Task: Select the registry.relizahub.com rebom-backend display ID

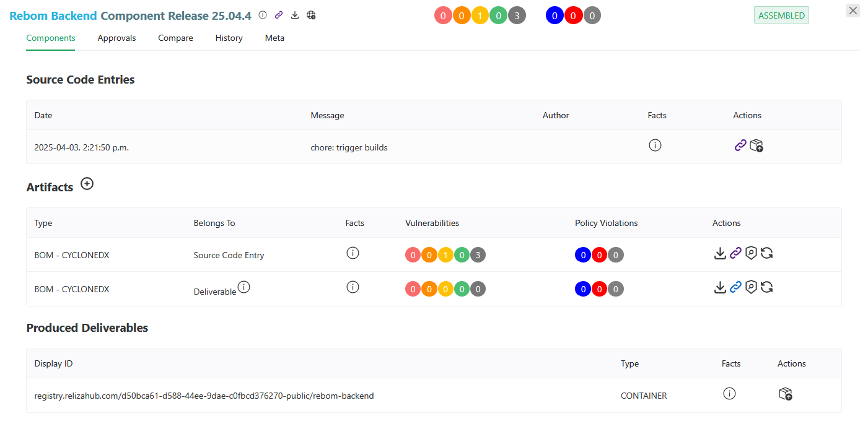Action: tap(204, 395)
